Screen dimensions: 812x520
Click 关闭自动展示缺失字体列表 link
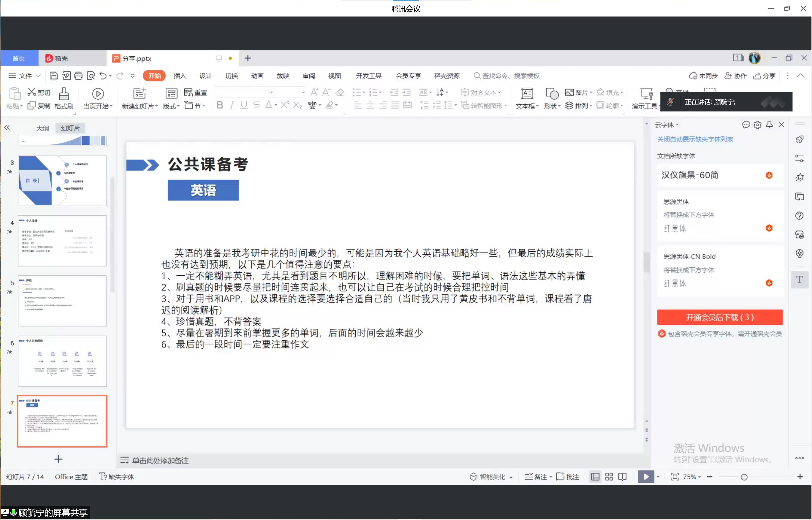tap(695, 139)
